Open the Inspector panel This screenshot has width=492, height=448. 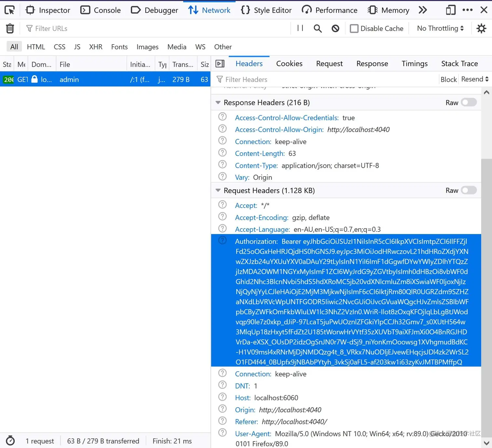[48, 10]
